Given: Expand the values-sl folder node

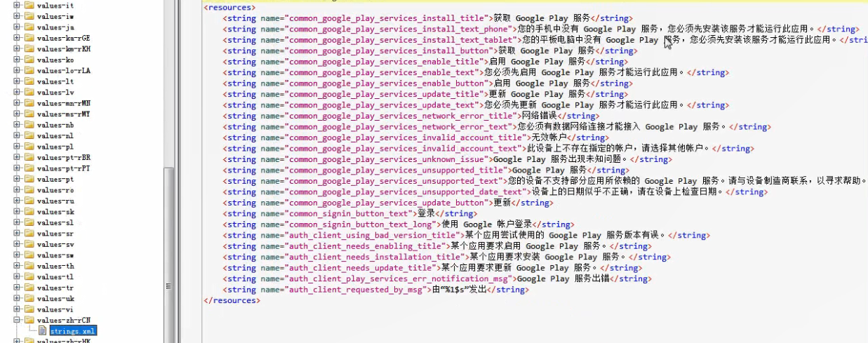Looking at the screenshot, I should [17, 223].
